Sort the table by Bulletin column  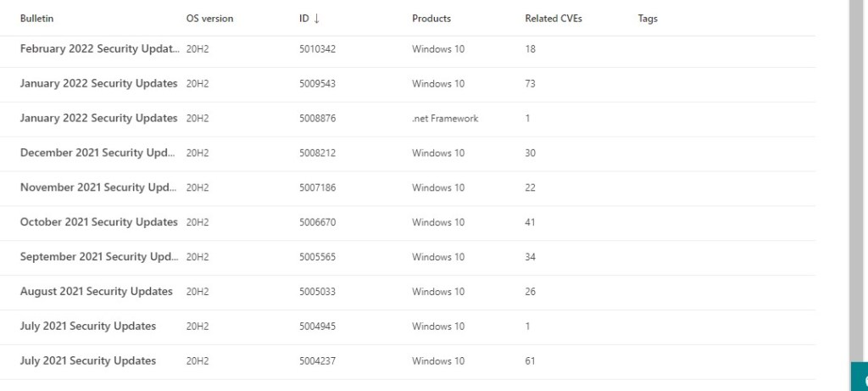tap(36, 19)
